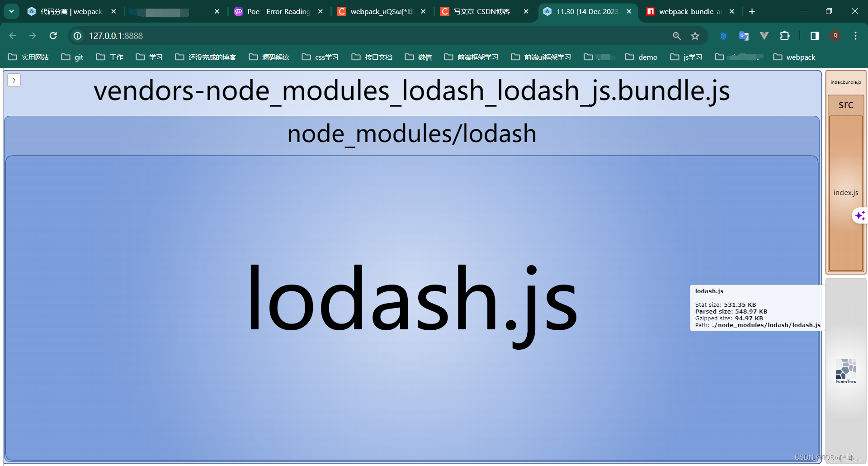The width and height of the screenshot is (868, 466).
Task: Bookmark this page with the star icon
Action: pyautogui.click(x=695, y=36)
